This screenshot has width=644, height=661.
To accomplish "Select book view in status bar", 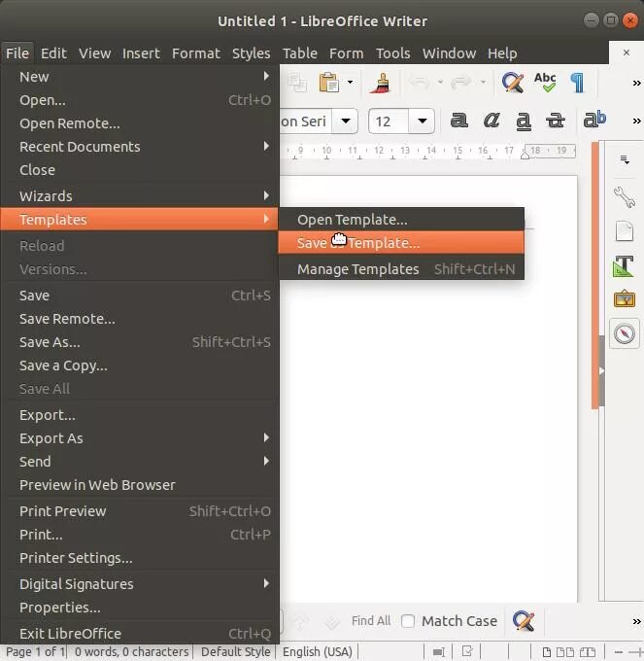I will point(587,651).
